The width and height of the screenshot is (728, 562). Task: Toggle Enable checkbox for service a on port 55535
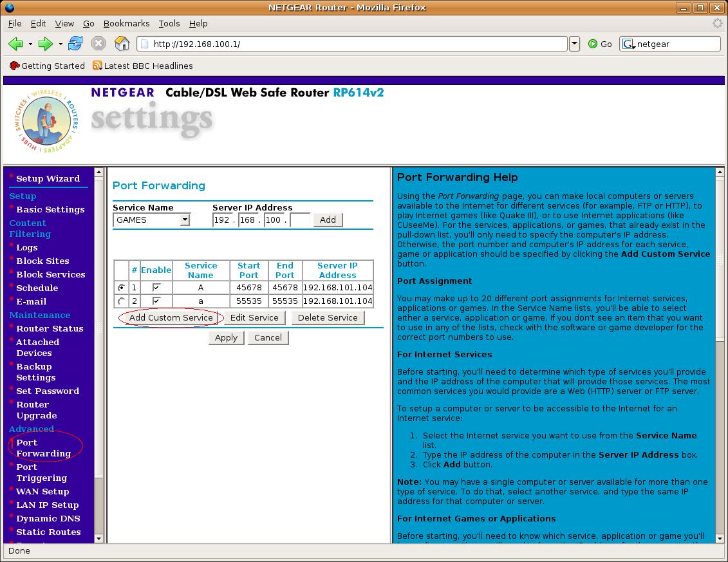156,301
